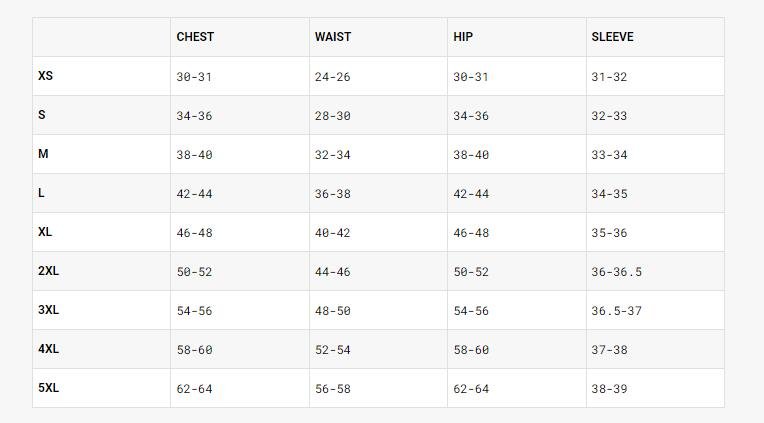Select the 5XL size row label

click(48, 388)
